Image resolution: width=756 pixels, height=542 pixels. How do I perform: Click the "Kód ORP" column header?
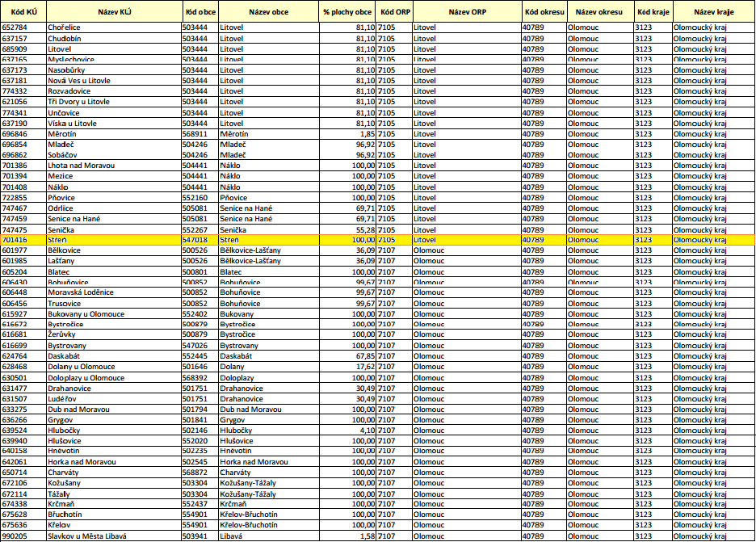[394, 12]
